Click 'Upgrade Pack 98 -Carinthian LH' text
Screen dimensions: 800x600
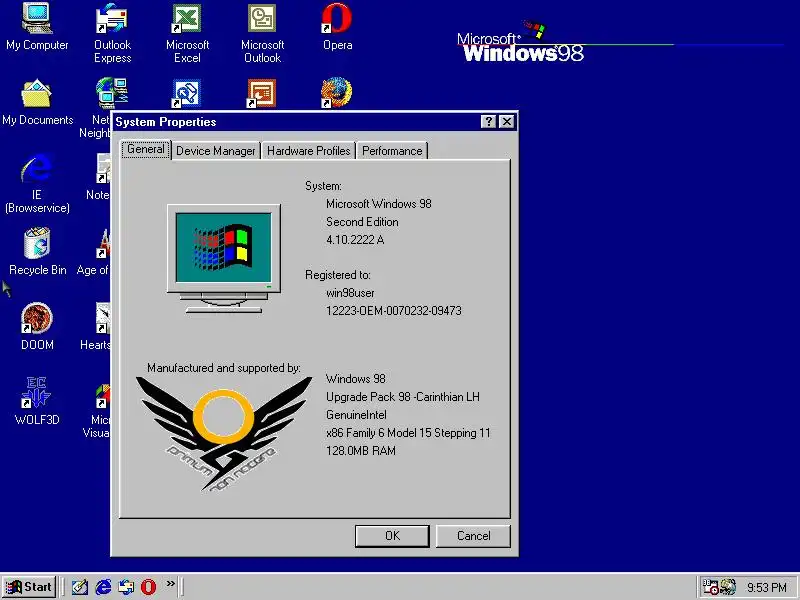(403, 397)
